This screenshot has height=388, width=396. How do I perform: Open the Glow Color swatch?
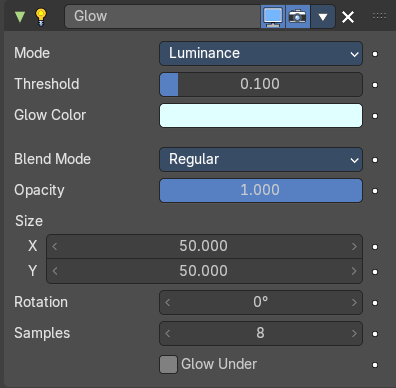[x=261, y=116]
